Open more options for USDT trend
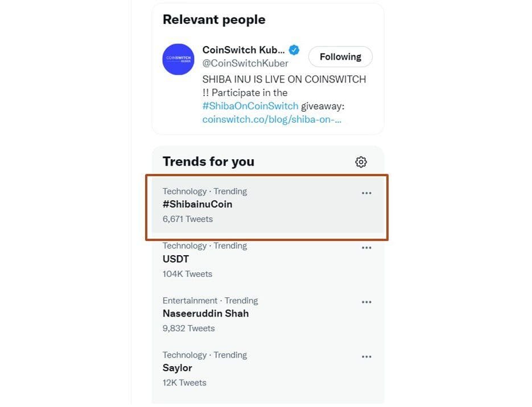Screen dimensions: 532x407 pos(366,248)
